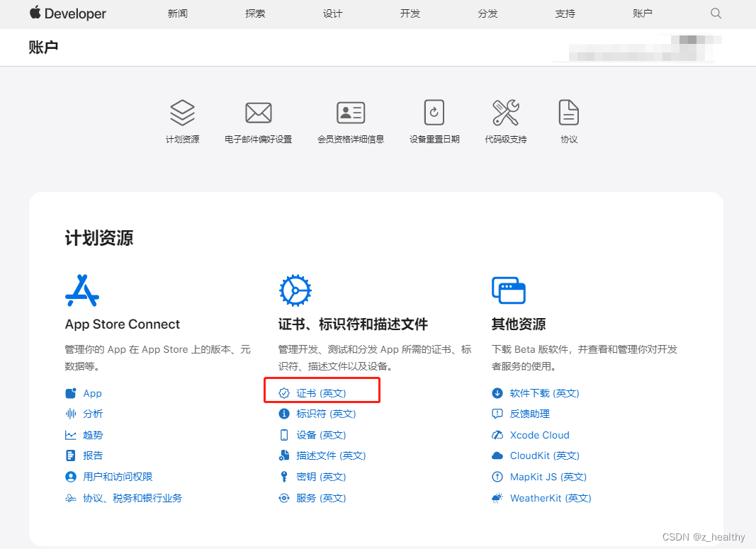Click the 会员资格详细信息 label
The width and height of the screenshot is (756, 549).
point(351,140)
